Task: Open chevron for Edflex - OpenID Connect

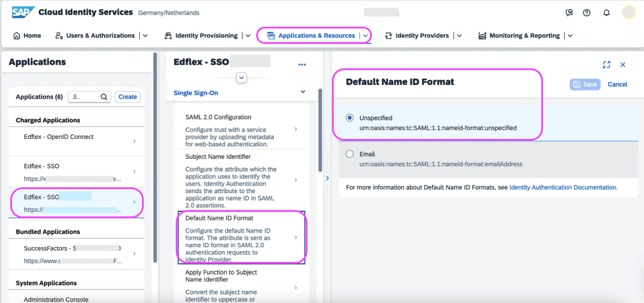Action: [x=134, y=141]
